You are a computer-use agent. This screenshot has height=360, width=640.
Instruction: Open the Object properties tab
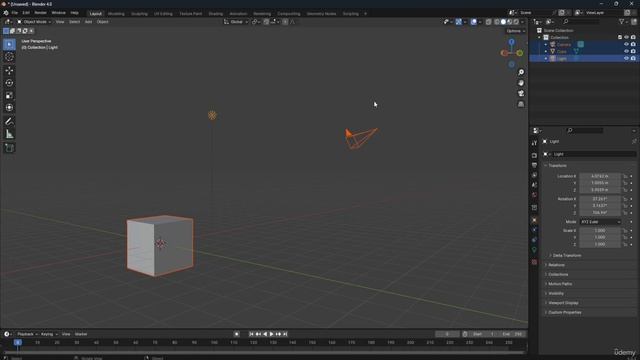tap(534, 220)
